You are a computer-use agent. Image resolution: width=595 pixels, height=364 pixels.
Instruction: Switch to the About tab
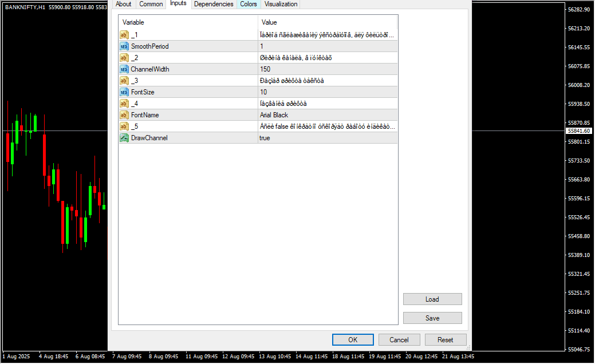(x=123, y=4)
